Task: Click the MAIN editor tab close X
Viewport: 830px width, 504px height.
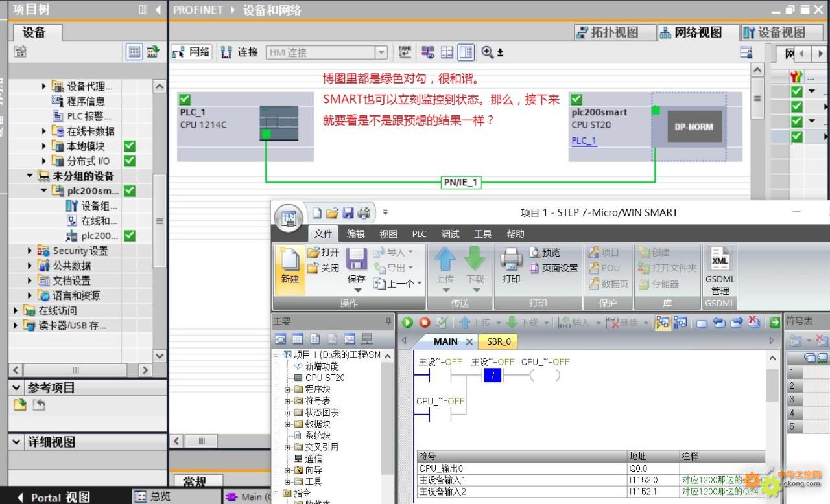Action: pos(469,341)
